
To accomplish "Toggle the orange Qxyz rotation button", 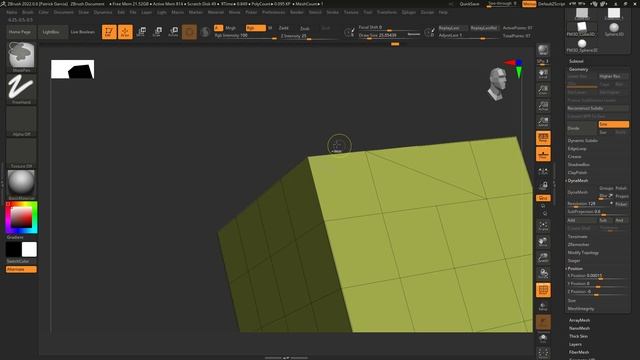I will [x=543, y=198].
